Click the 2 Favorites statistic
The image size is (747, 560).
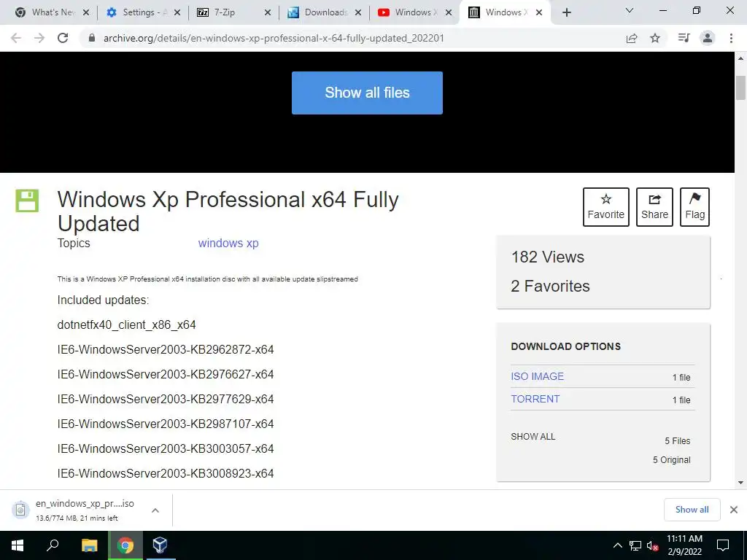click(x=550, y=286)
